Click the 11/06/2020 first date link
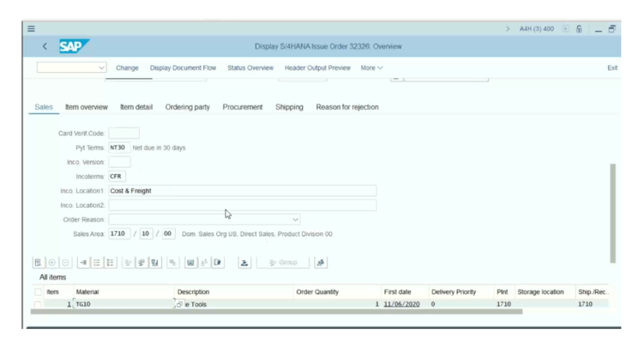Viewport: 644px width, 346px height. point(402,304)
